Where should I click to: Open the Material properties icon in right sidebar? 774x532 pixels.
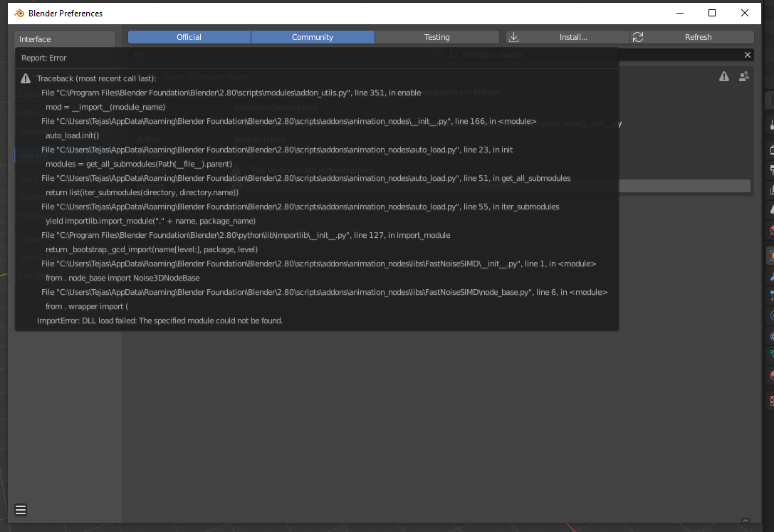769,375
